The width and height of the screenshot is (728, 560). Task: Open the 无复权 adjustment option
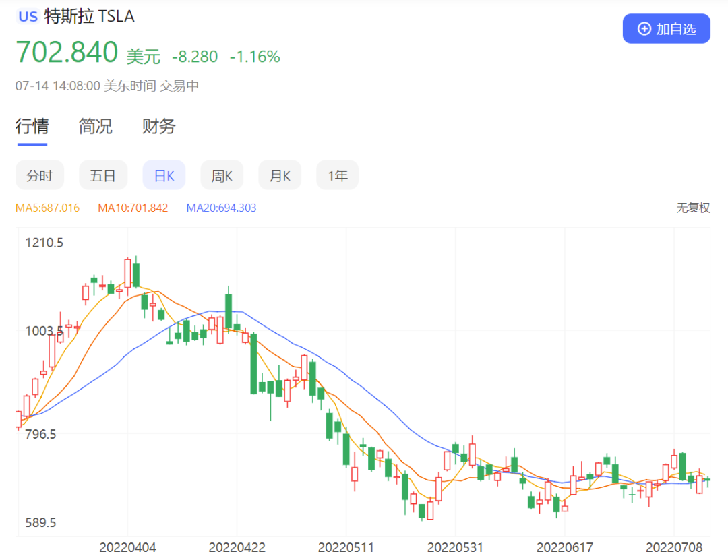[x=693, y=208]
